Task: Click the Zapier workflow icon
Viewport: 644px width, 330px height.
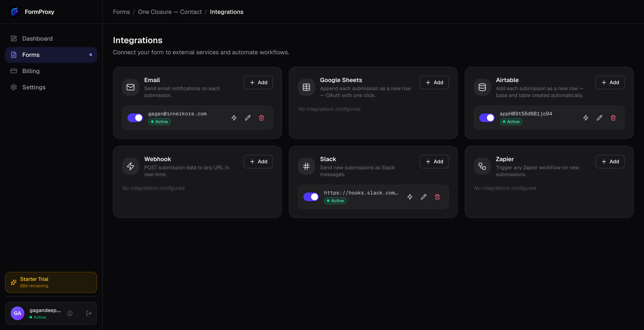Action: 482,166
